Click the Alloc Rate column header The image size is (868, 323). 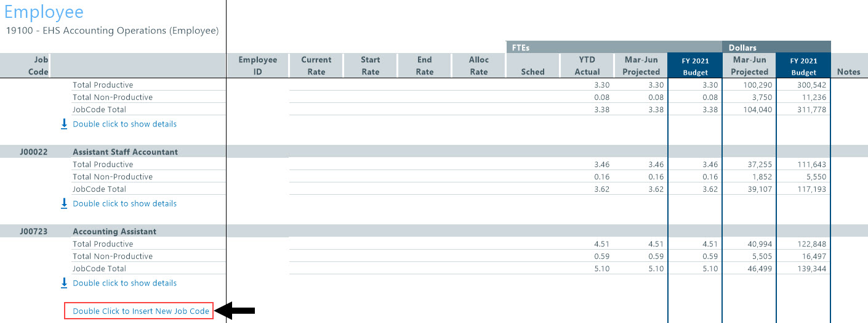478,65
